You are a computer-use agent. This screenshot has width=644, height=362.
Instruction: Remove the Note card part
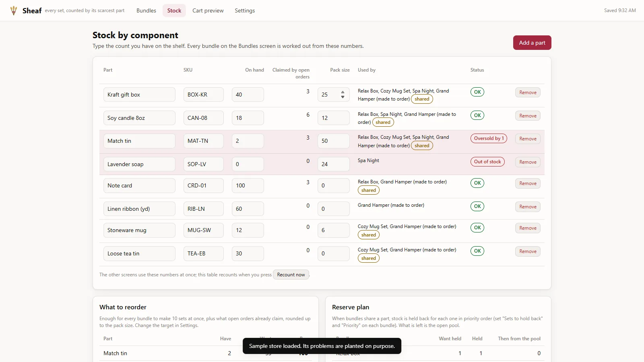click(x=528, y=183)
